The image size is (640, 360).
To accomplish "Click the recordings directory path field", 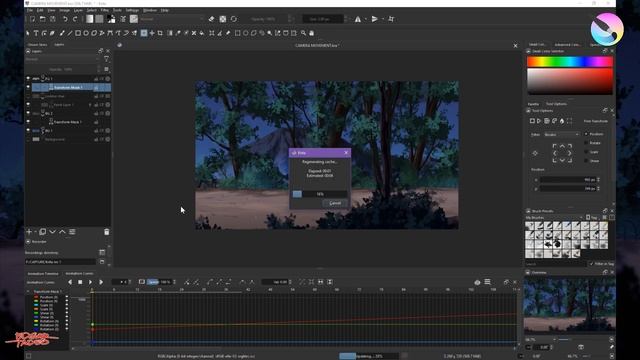I will pyautogui.click(x=60, y=262).
